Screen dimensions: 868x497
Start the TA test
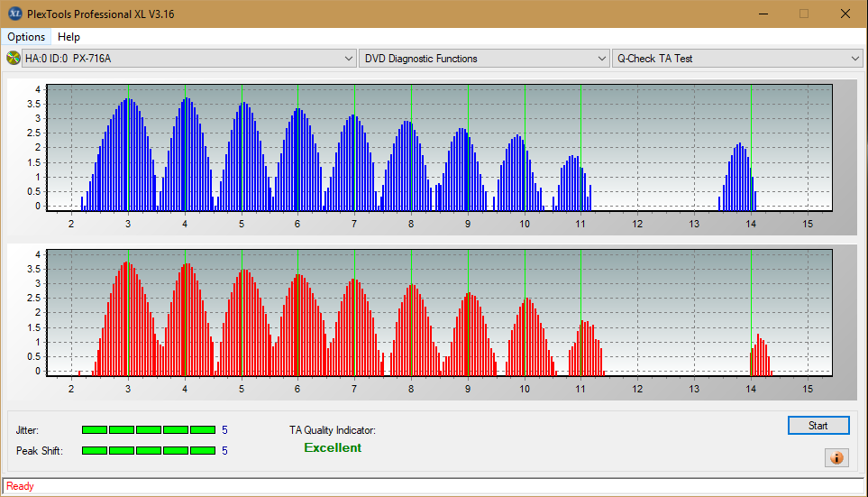(x=818, y=426)
